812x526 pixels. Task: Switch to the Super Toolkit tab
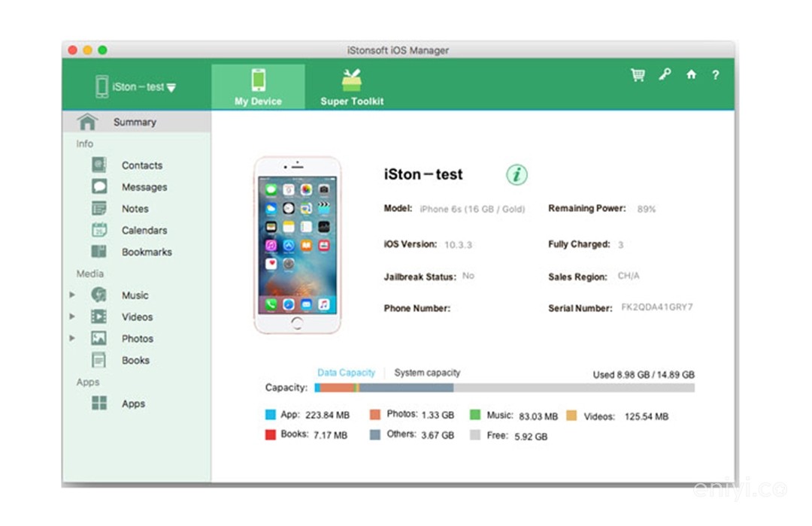coord(352,87)
